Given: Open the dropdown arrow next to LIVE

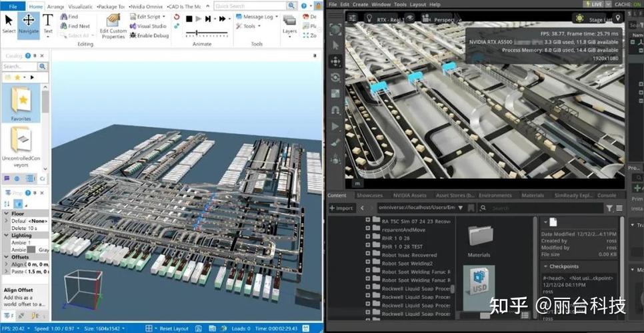Looking at the screenshot, I should pyautogui.click(x=608, y=4).
